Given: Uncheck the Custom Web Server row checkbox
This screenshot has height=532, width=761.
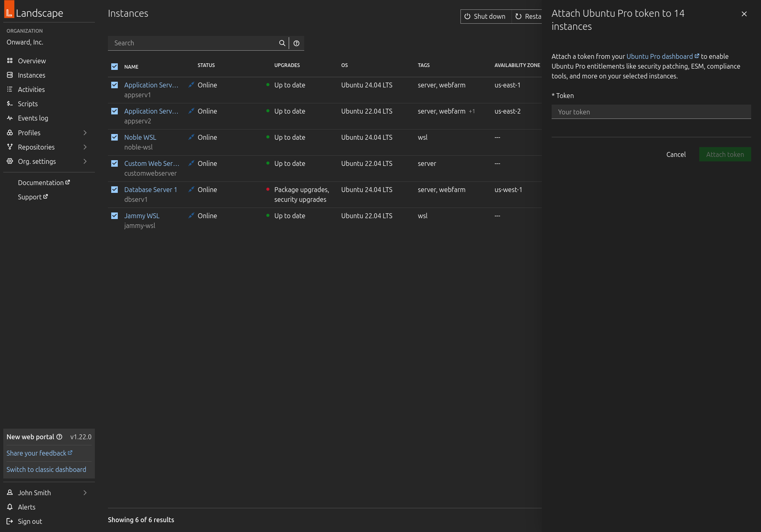Looking at the screenshot, I should point(114,163).
